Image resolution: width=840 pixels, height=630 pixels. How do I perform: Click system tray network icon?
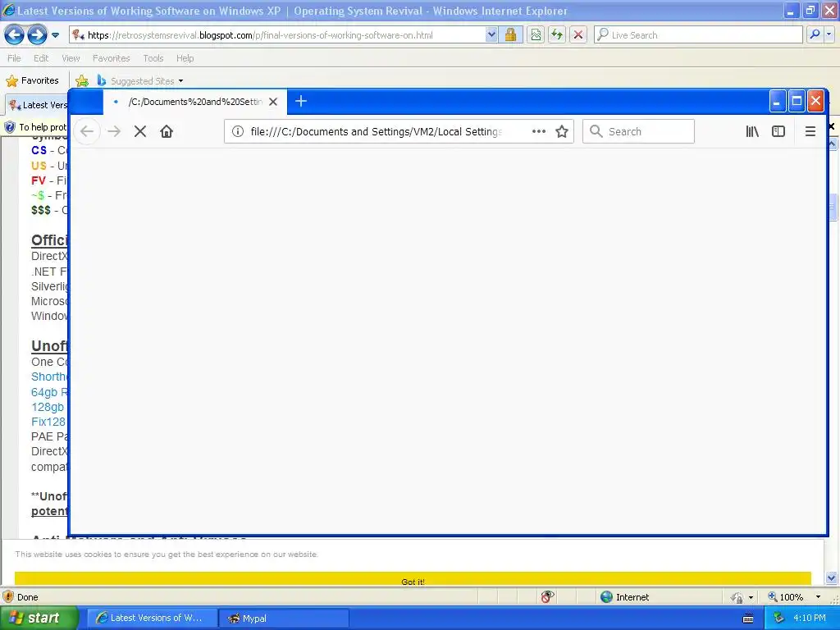coord(778,618)
